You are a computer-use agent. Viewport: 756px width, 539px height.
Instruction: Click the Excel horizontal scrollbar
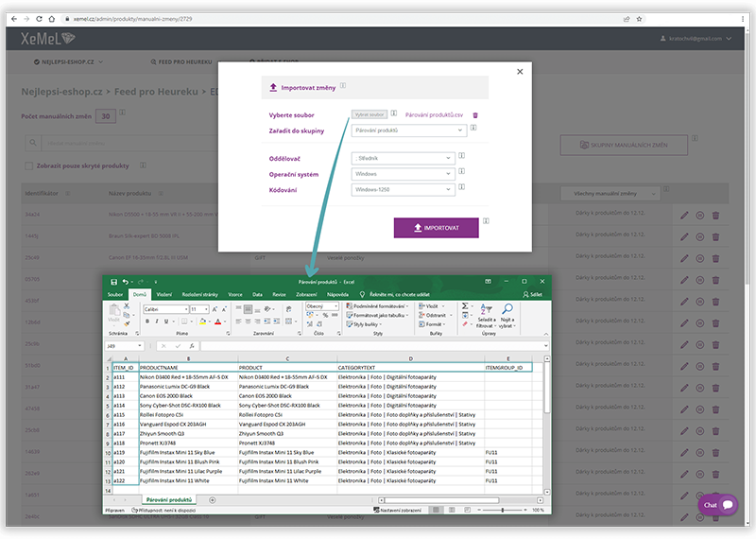click(441, 500)
